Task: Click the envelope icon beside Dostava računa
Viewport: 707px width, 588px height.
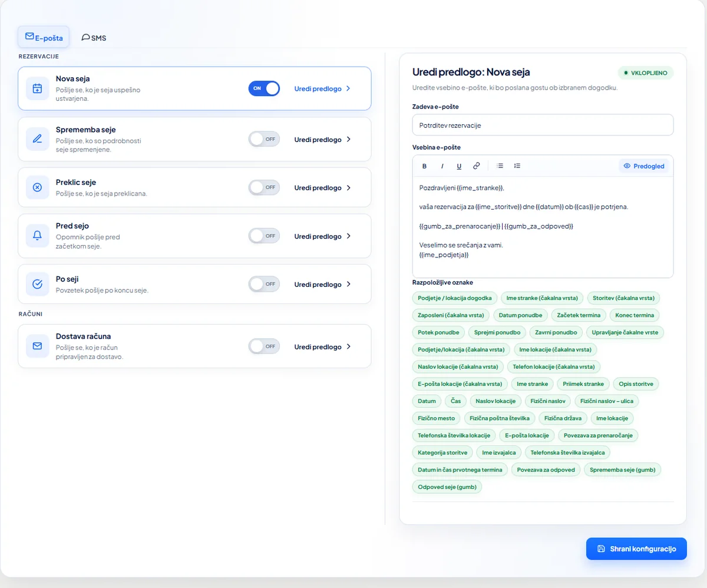Action: tap(37, 346)
